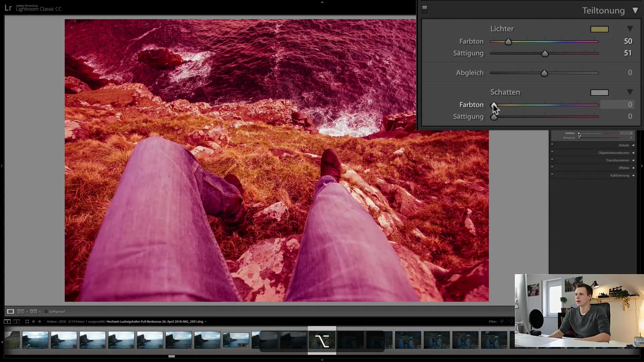
Task: Open file path dropdown after IMG_2901.dng
Action: pos(206,322)
